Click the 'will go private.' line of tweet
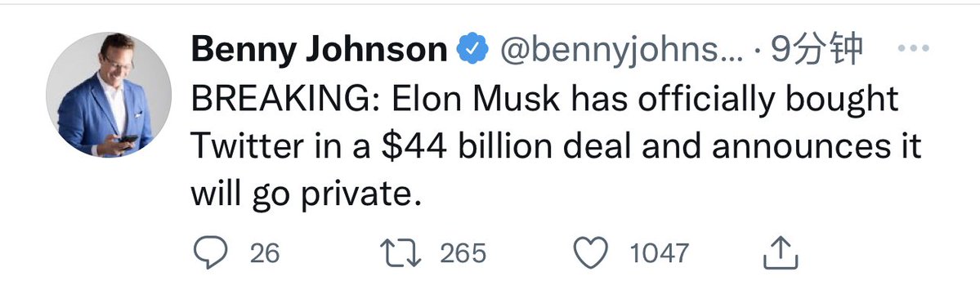This screenshot has width=980, height=299. point(303,195)
